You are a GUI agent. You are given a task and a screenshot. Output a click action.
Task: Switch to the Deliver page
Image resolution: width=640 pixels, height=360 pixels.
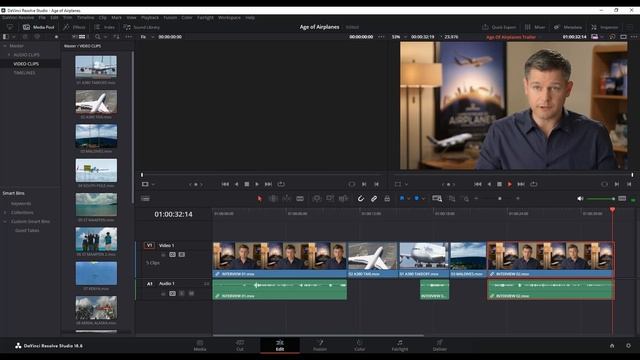tap(440, 345)
